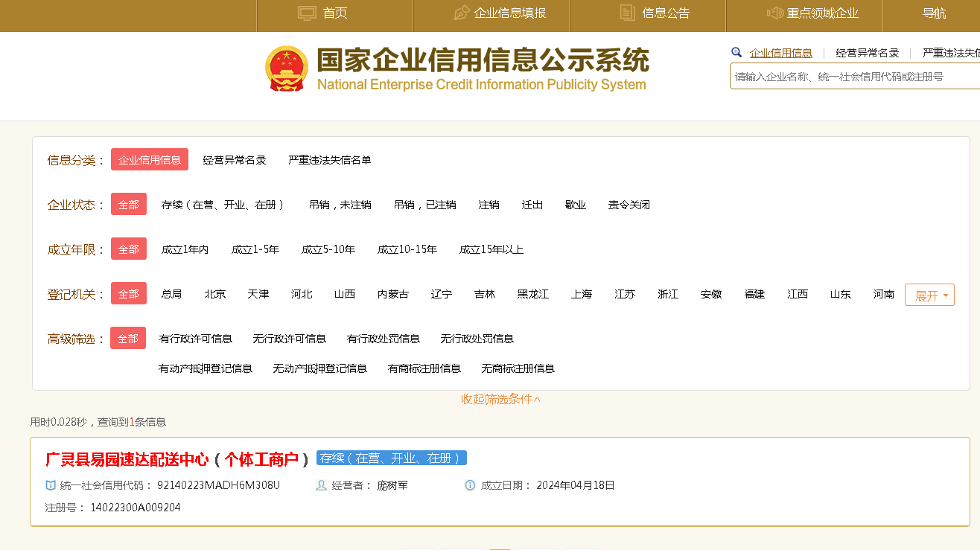Filter by 无行政处罚信息

click(477, 339)
